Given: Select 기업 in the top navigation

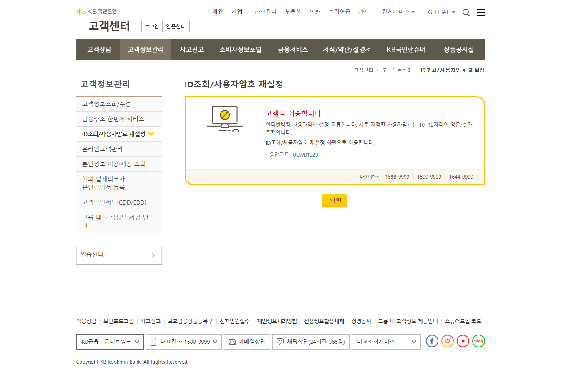Looking at the screenshot, I should tap(237, 12).
